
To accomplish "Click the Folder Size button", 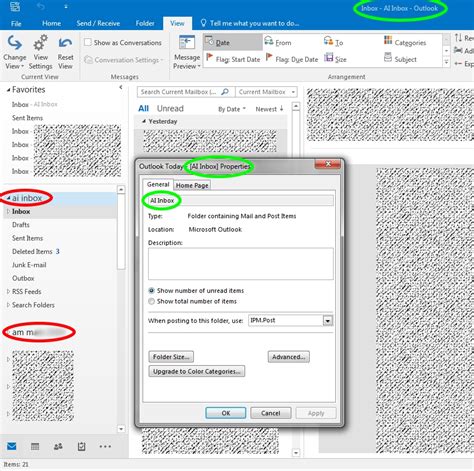I will click(x=171, y=357).
